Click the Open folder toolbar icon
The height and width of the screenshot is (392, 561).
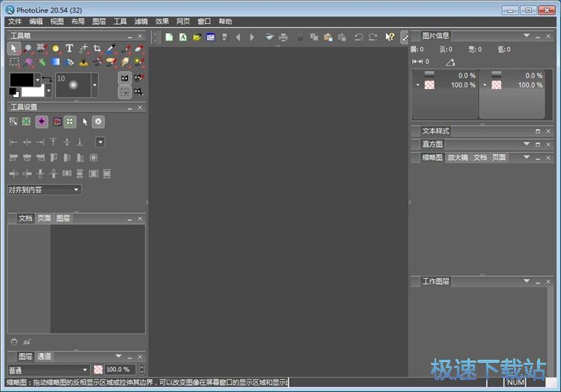197,37
